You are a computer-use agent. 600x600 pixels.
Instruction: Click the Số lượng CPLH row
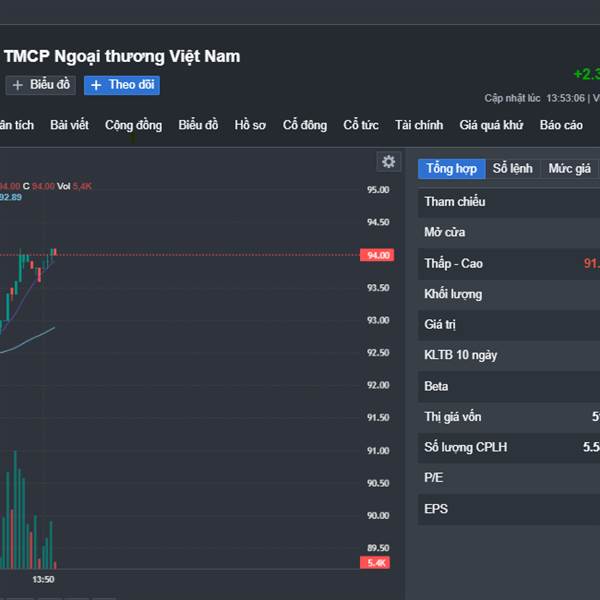tap(509, 448)
